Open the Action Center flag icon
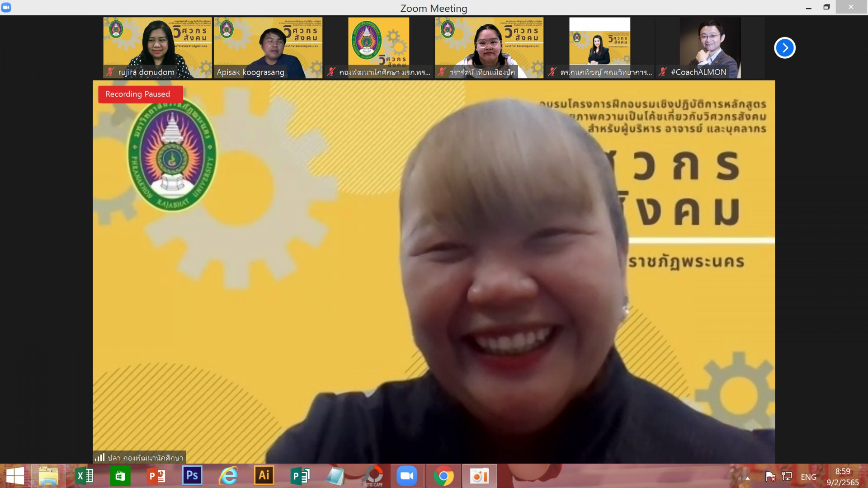Viewport: 868px width, 488px height. click(770, 477)
